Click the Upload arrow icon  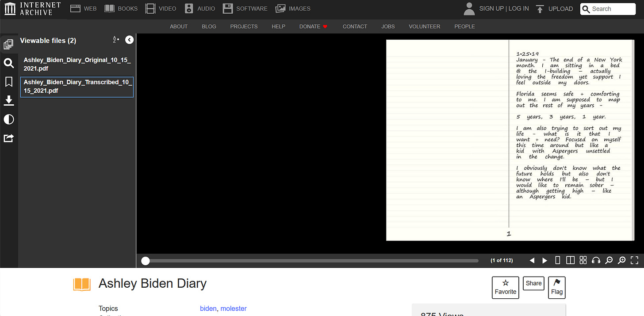click(x=540, y=8)
